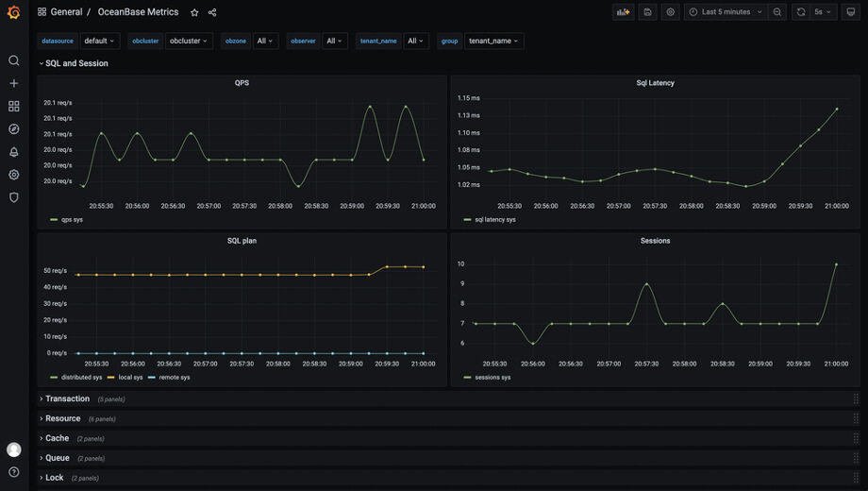
Task: Open the obcluster variable dropdown
Action: [189, 41]
